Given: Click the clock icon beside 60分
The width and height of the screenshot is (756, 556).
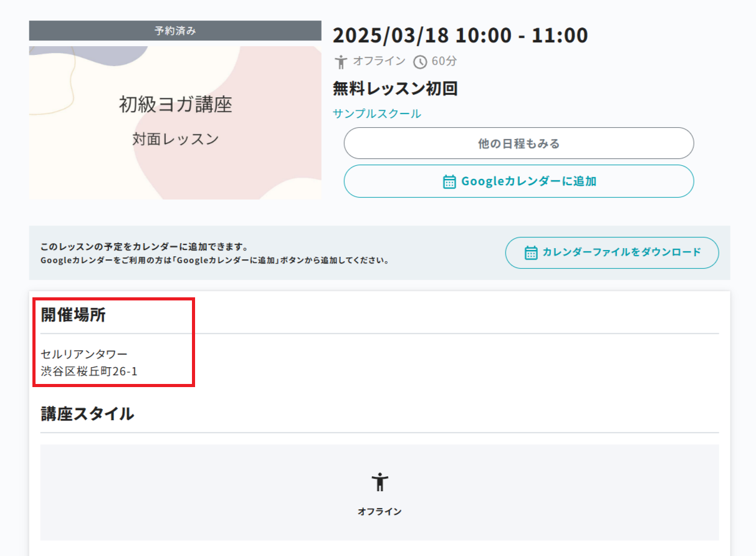Looking at the screenshot, I should tap(421, 62).
